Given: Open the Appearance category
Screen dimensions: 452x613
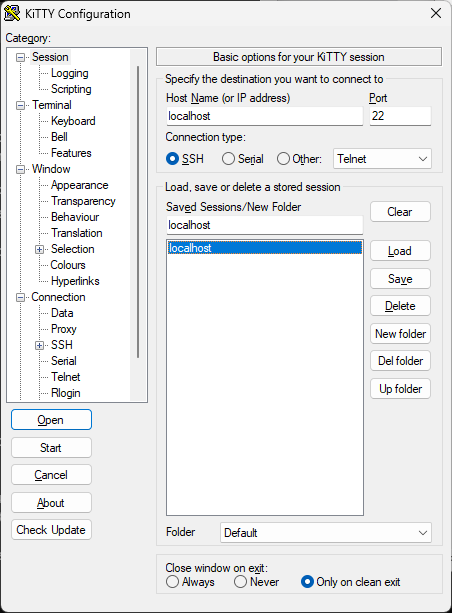Looking at the screenshot, I should point(80,185).
